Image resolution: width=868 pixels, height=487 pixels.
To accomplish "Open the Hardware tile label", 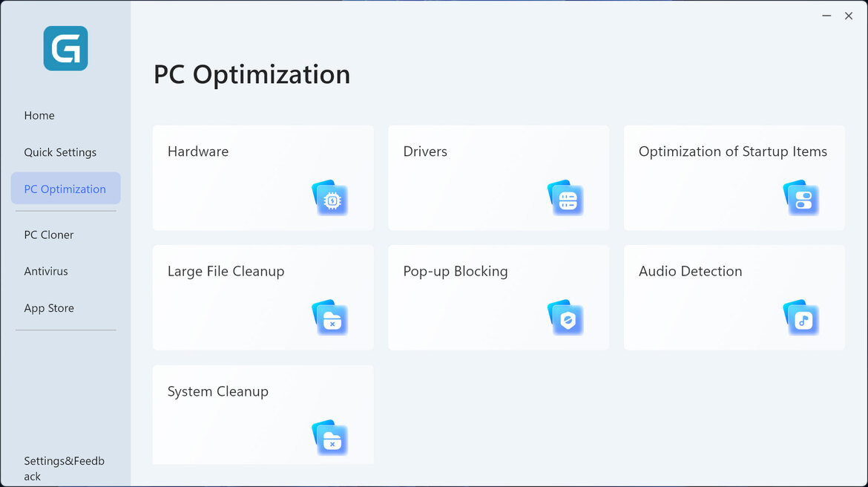I will (198, 151).
